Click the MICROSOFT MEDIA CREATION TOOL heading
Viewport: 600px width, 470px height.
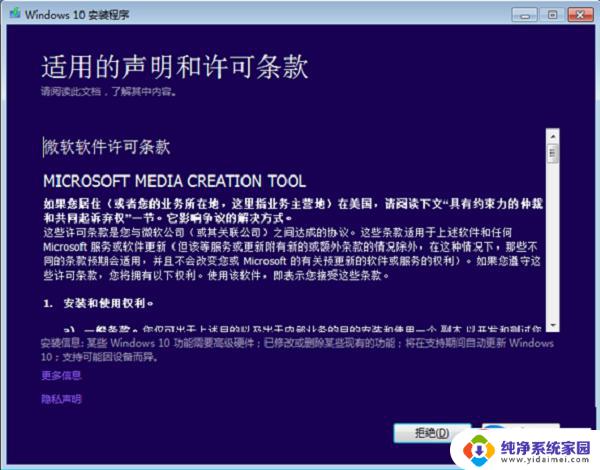(x=174, y=181)
